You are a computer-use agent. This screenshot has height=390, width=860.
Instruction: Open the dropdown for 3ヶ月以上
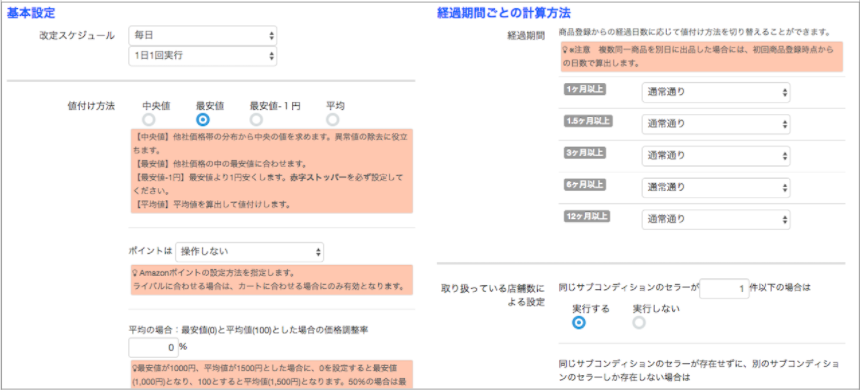716,156
